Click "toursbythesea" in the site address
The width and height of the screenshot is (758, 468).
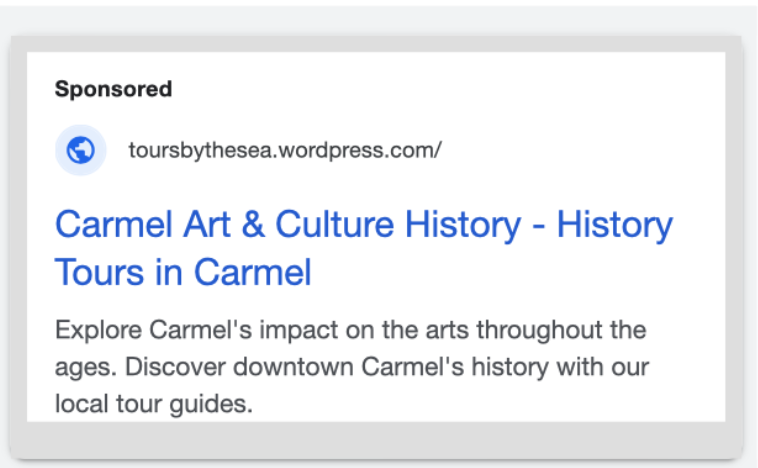(x=202, y=150)
